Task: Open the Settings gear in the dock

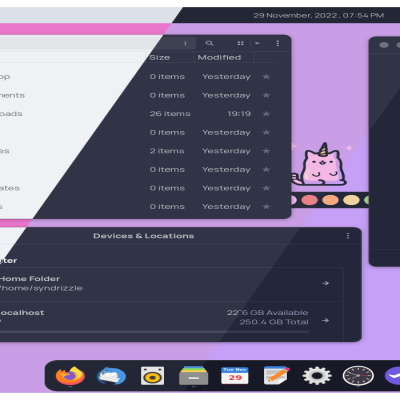Action: click(x=317, y=376)
